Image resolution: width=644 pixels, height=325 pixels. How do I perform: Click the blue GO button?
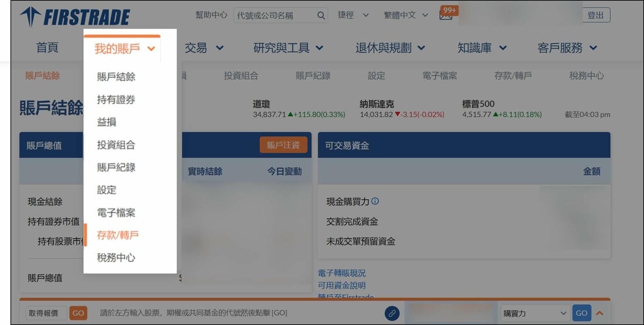582,313
